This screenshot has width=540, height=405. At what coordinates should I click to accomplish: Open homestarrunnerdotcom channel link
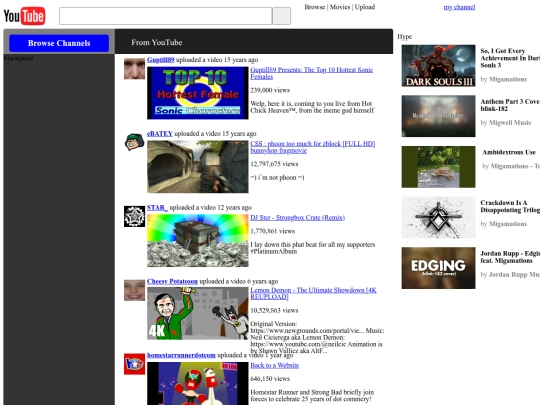coord(181,355)
